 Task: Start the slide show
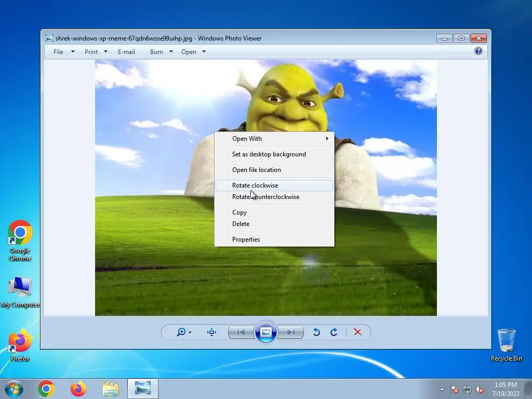(266, 332)
